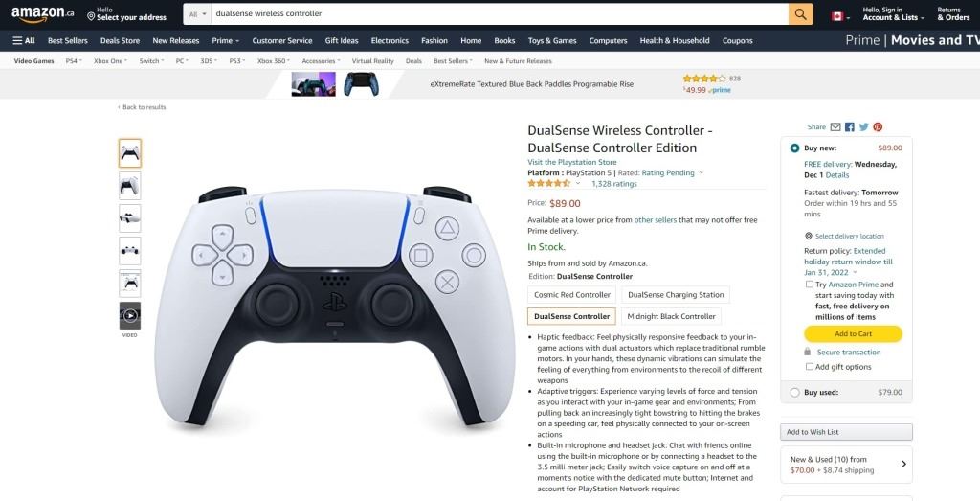
Task: Share on Pinterest icon
Action: [x=878, y=127]
